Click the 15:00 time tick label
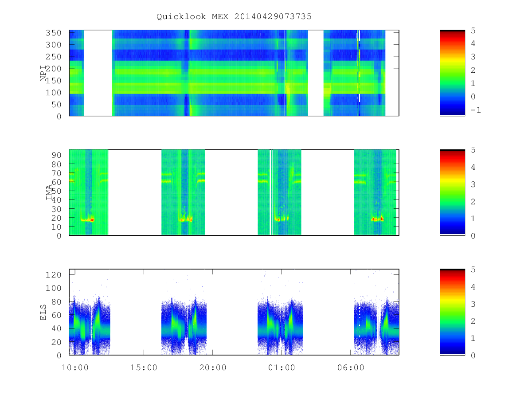 (x=144, y=368)
